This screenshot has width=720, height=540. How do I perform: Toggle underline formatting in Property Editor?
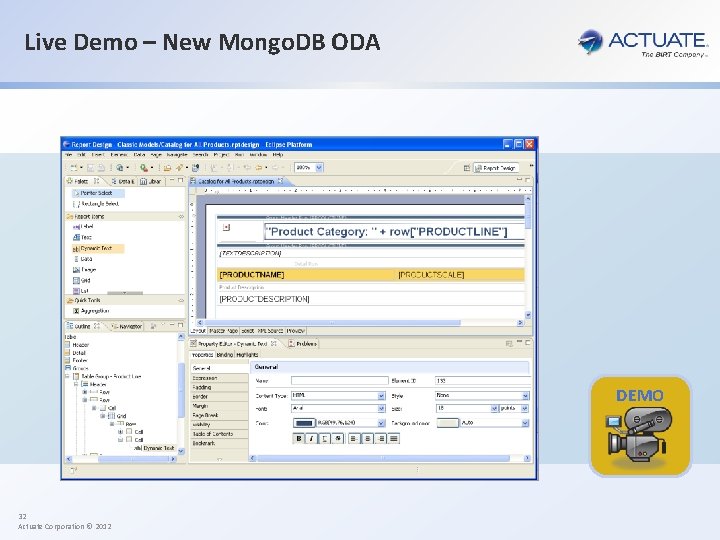pyautogui.click(x=324, y=439)
